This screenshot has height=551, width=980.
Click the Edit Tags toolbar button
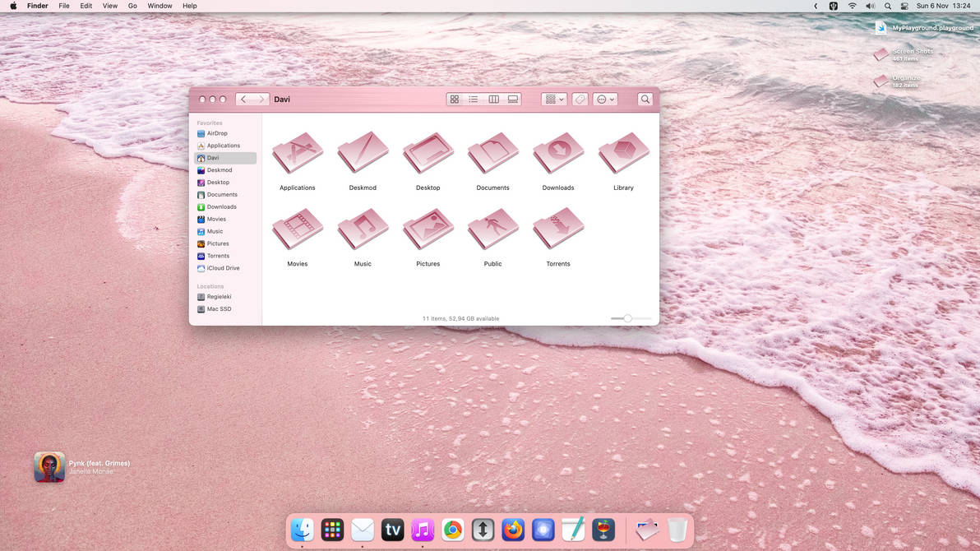(x=580, y=100)
